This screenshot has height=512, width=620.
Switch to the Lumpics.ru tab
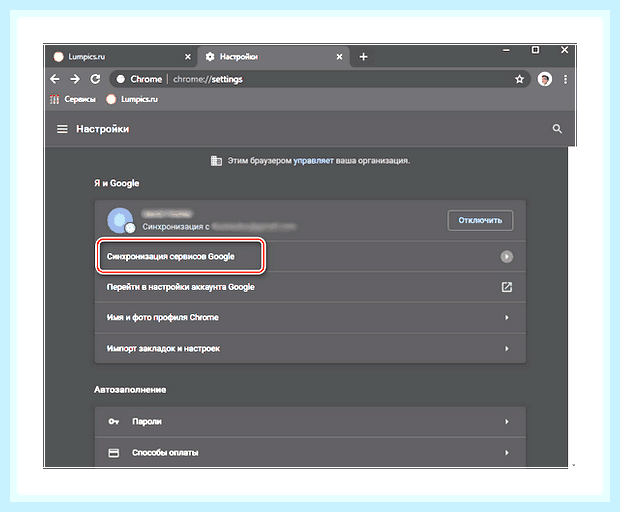(121, 57)
